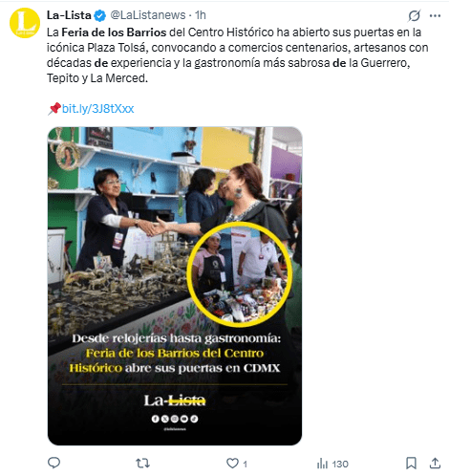This screenshot has height=476, width=449.
Task: Open La-Lista display name profile
Action: (x=69, y=15)
